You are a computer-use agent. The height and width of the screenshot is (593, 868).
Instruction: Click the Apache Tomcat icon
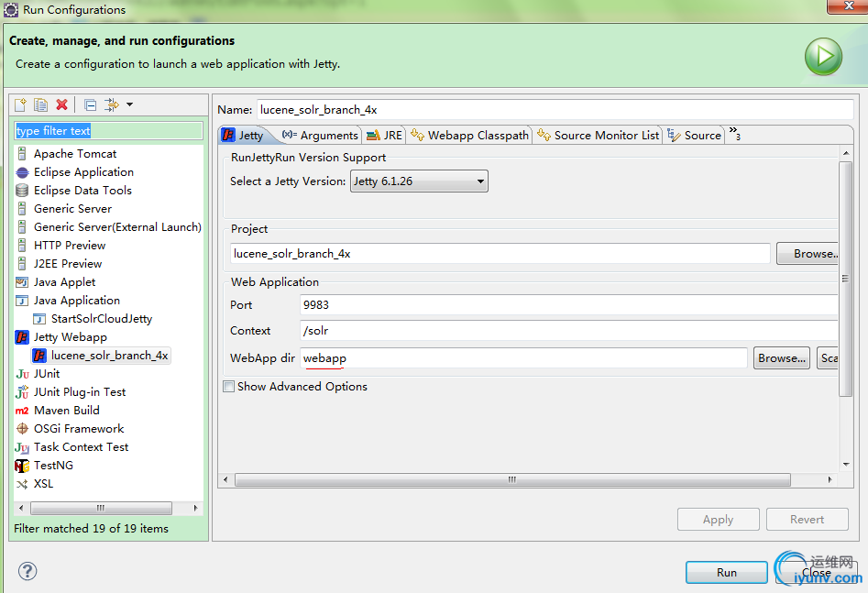tap(22, 153)
